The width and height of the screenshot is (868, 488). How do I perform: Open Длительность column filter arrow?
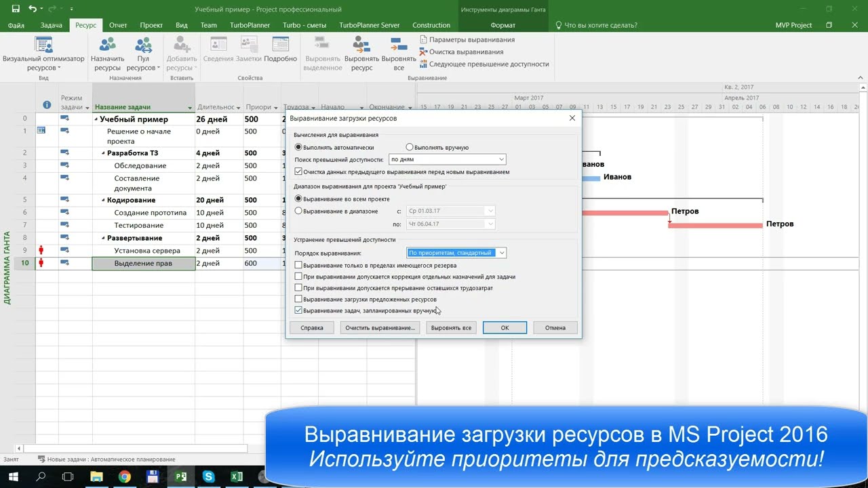tap(239, 108)
